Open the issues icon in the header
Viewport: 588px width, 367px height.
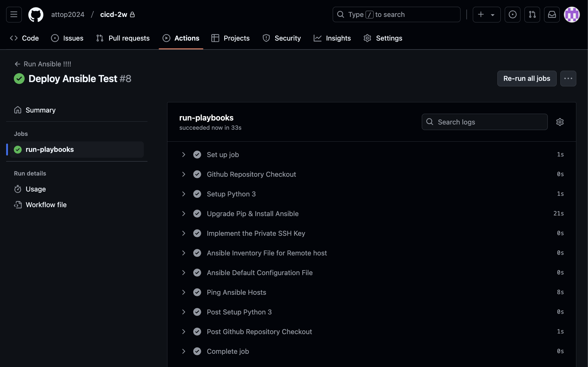(512, 14)
